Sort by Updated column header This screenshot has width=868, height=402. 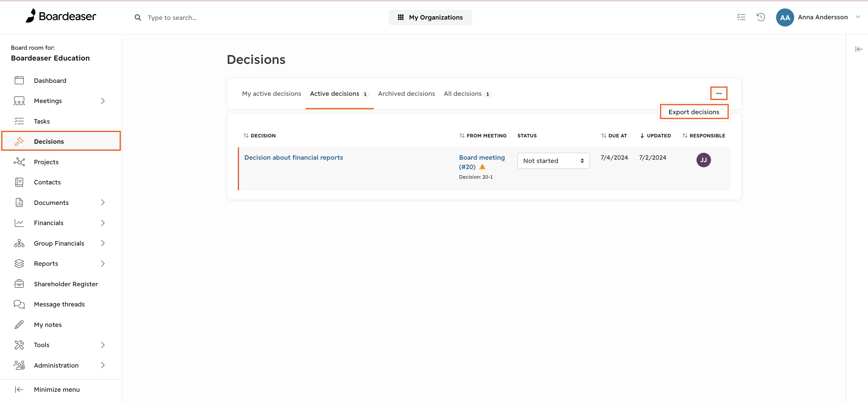[656, 136]
